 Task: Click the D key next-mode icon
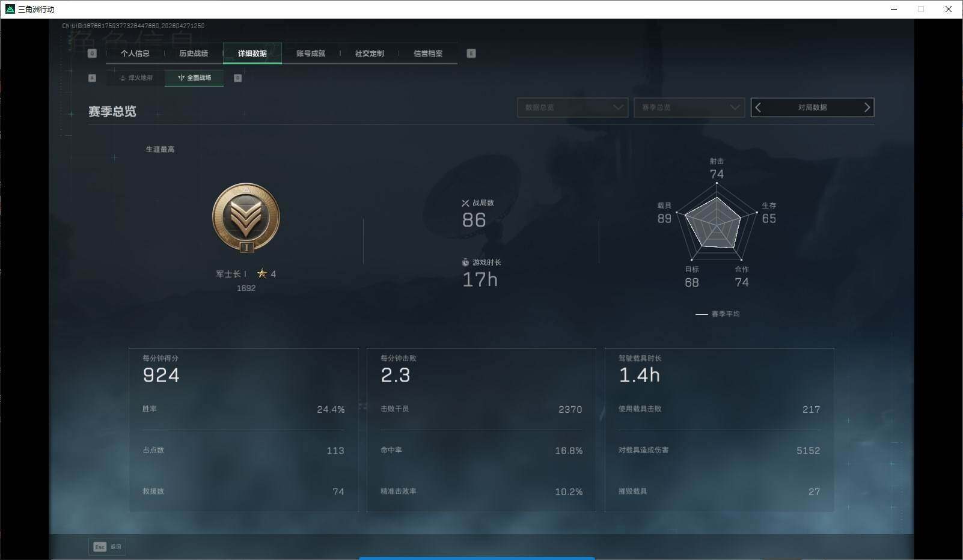[x=237, y=78]
